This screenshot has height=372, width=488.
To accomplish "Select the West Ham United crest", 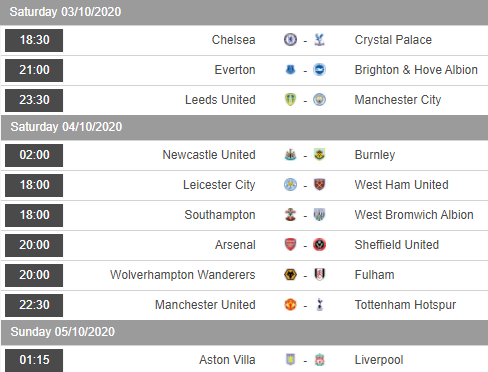I will point(319,185).
